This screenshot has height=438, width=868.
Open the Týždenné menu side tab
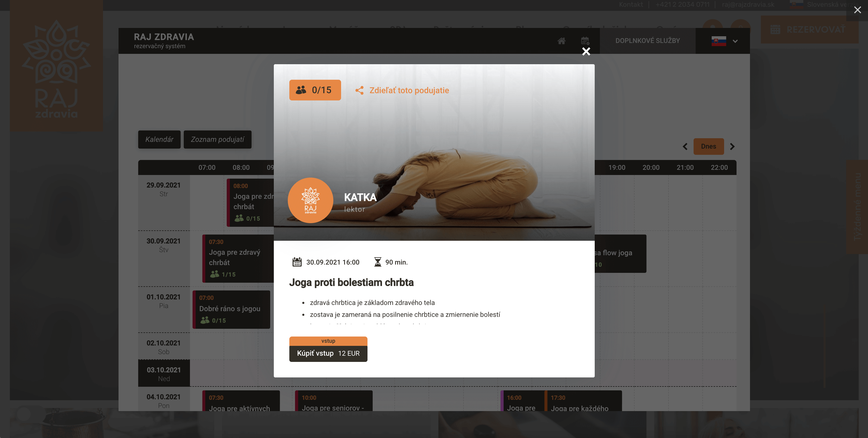click(857, 207)
